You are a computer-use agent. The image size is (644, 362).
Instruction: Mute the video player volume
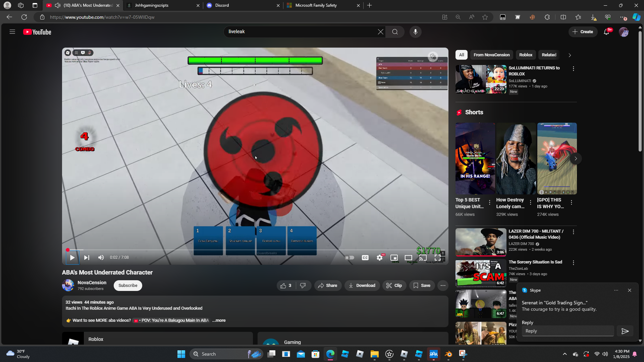[101, 257]
